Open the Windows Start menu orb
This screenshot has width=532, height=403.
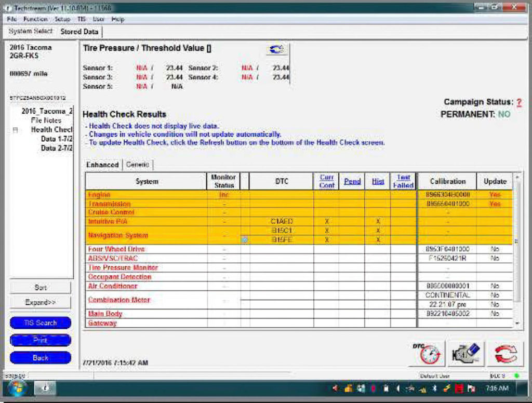point(17,389)
